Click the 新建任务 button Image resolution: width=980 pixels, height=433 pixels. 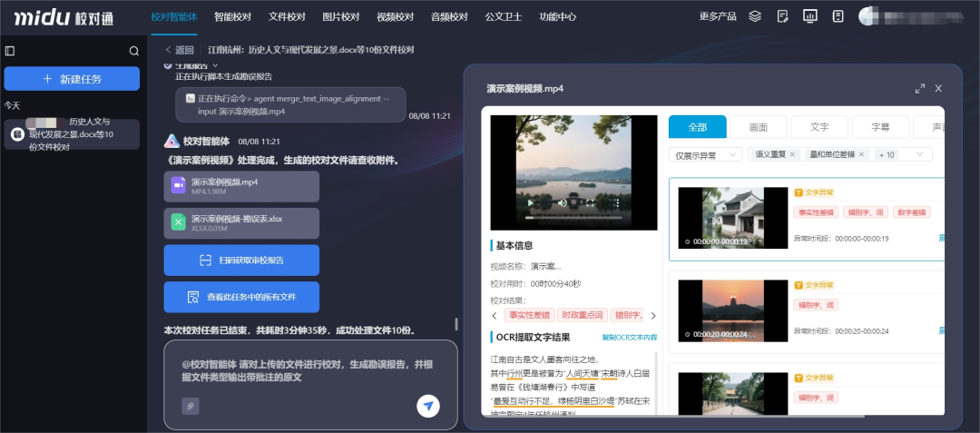coord(72,79)
